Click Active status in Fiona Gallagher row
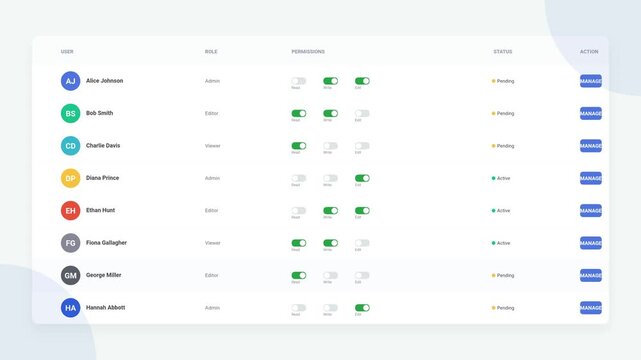Viewport: 641px width, 360px height. coord(501,243)
